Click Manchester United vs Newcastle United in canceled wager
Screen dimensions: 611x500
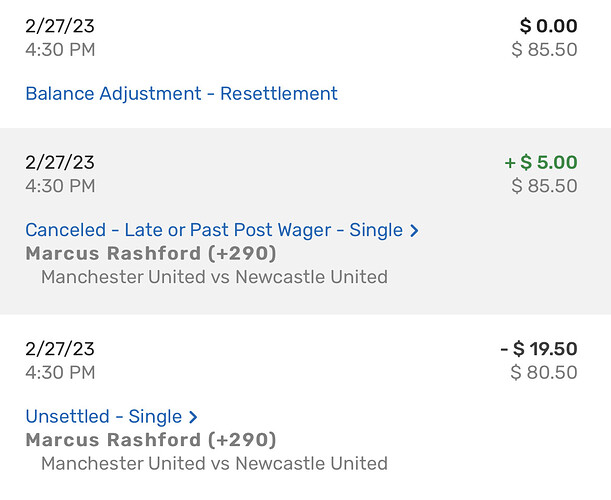(x=214, y=276)
